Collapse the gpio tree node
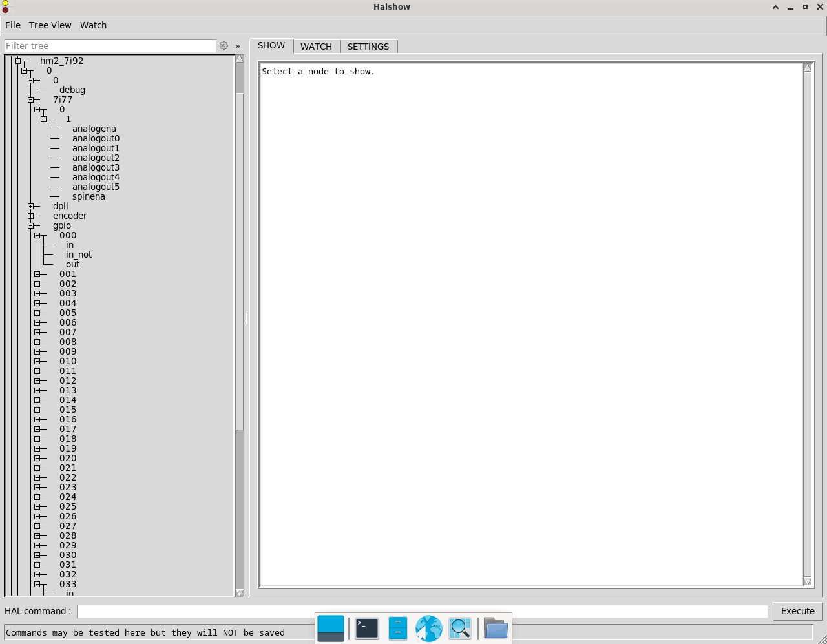The height and width of the screenshot is (644, 827). pyautogui.click(x=31, y=226)
